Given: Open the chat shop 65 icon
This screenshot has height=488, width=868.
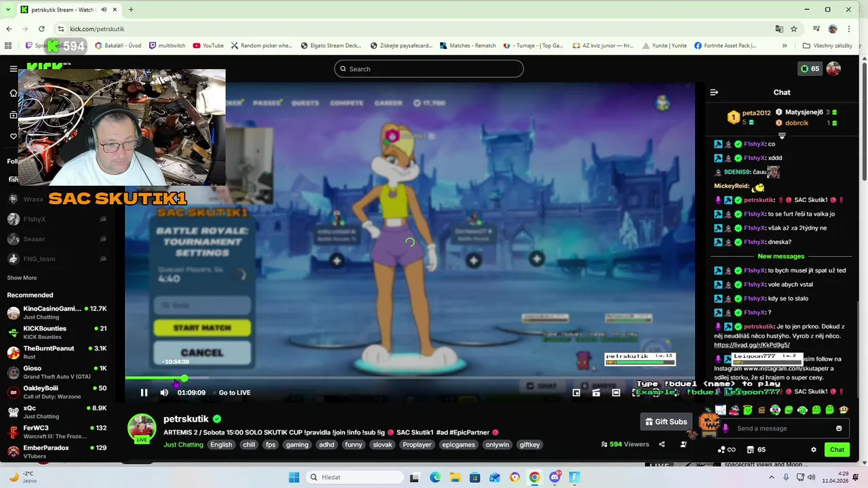Looking at the screenshot, I should (x=755, y=449).
